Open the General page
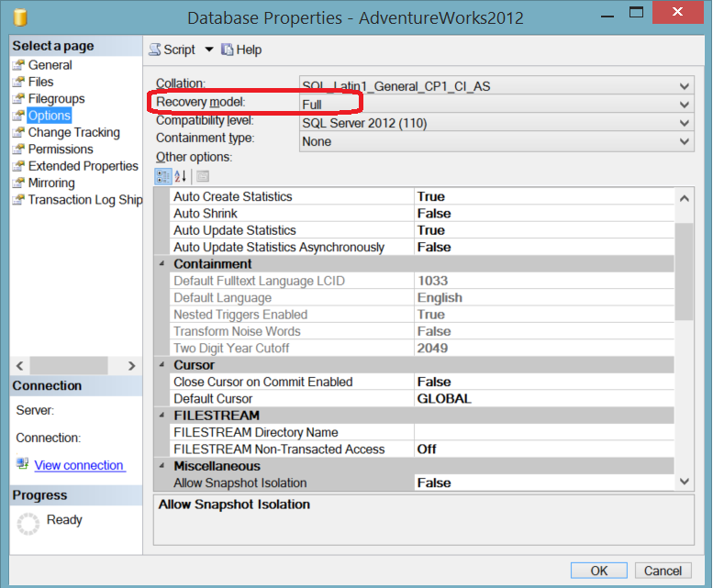Screen dimensions: 713x588 point(50,65)
